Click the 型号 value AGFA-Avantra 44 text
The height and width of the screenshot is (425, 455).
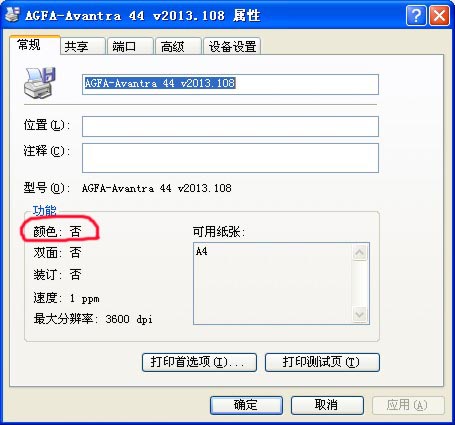pyautogui.click(x=157, y=188)
